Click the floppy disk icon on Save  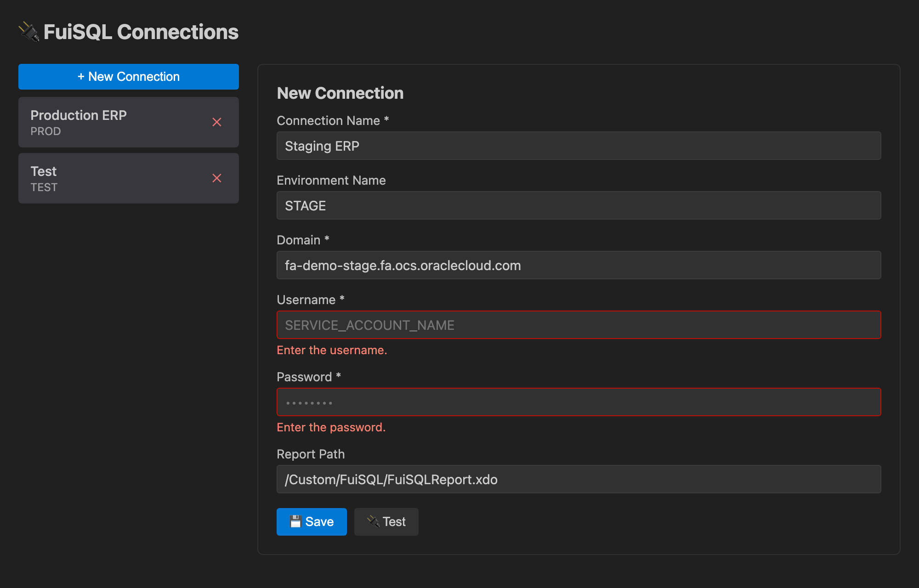(x=295, y=521)
